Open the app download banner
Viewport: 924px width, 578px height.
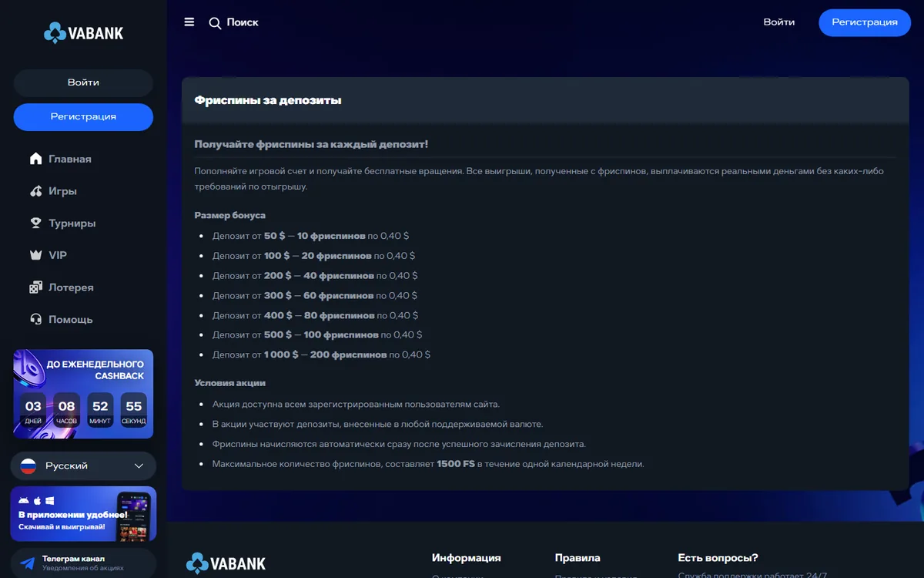click(x=83, y=514)
